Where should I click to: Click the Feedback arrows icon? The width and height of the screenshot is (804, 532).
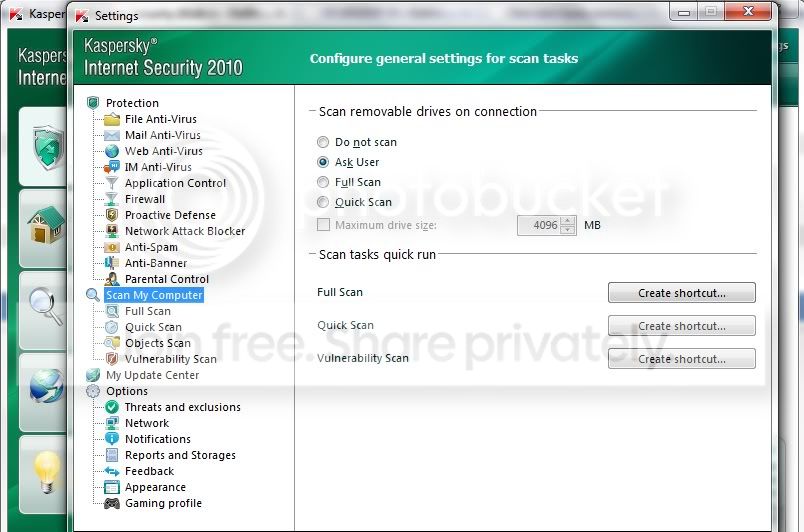(112, 471)
